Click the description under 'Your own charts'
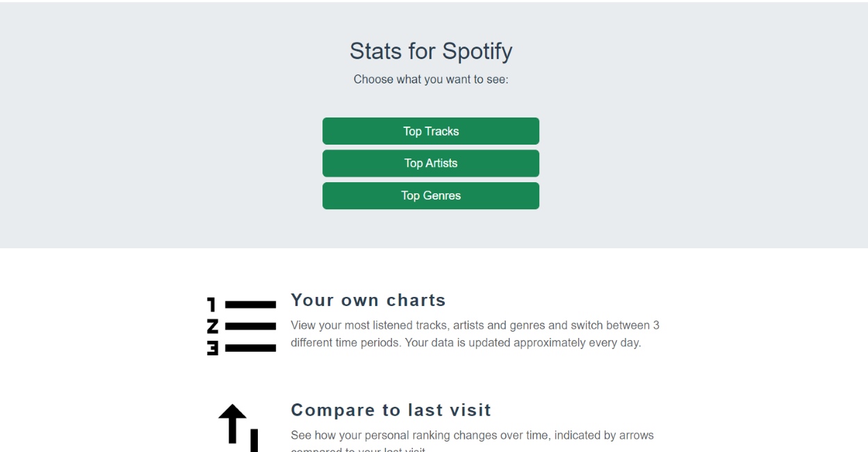Image resolution: width=868 pixels, height=452 pixels. click(475, 333)
